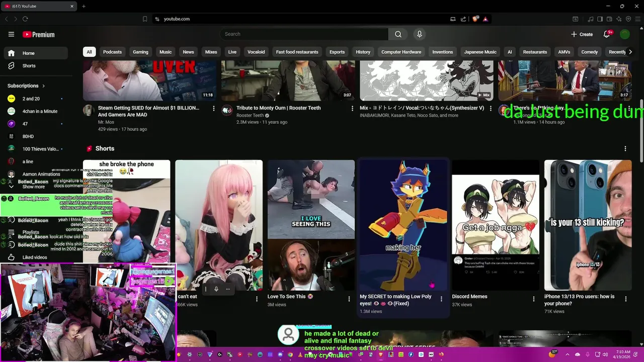644x362 pixels.
Task: Click the search magnifier button
Action: (x=398, y=34)
